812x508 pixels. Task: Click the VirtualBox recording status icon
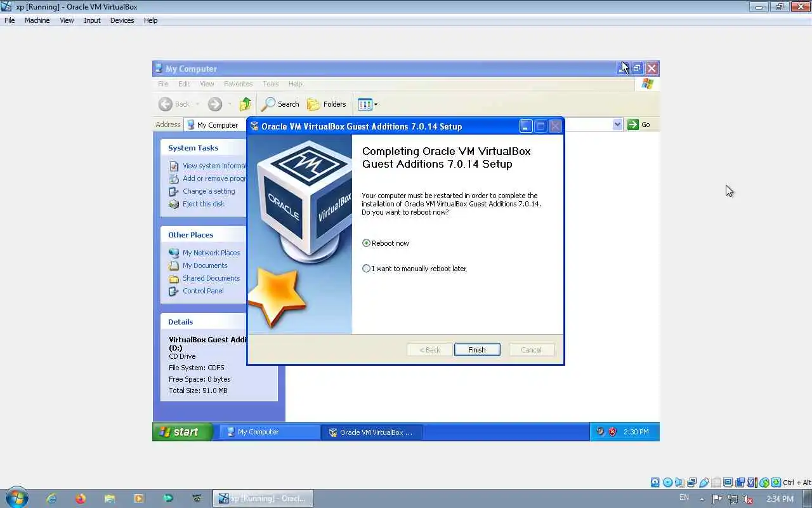pyautogui.click(x=740, y=483)
